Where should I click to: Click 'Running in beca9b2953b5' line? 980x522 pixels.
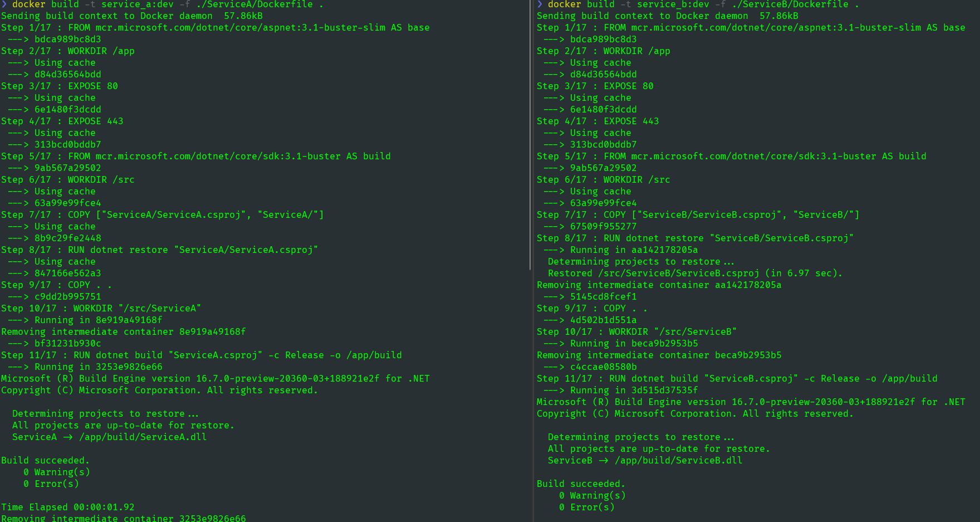click(x=620, y=344)
